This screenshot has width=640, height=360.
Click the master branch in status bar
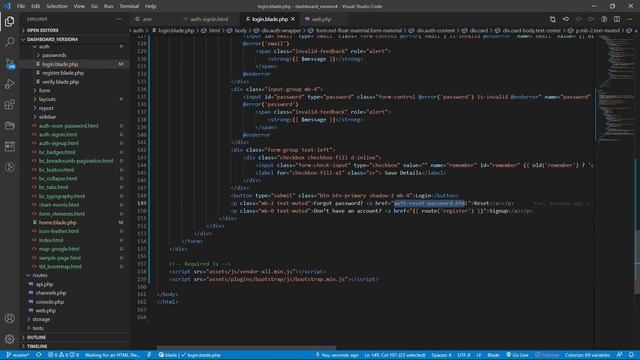pyautogui.click(x=18, y=355)
